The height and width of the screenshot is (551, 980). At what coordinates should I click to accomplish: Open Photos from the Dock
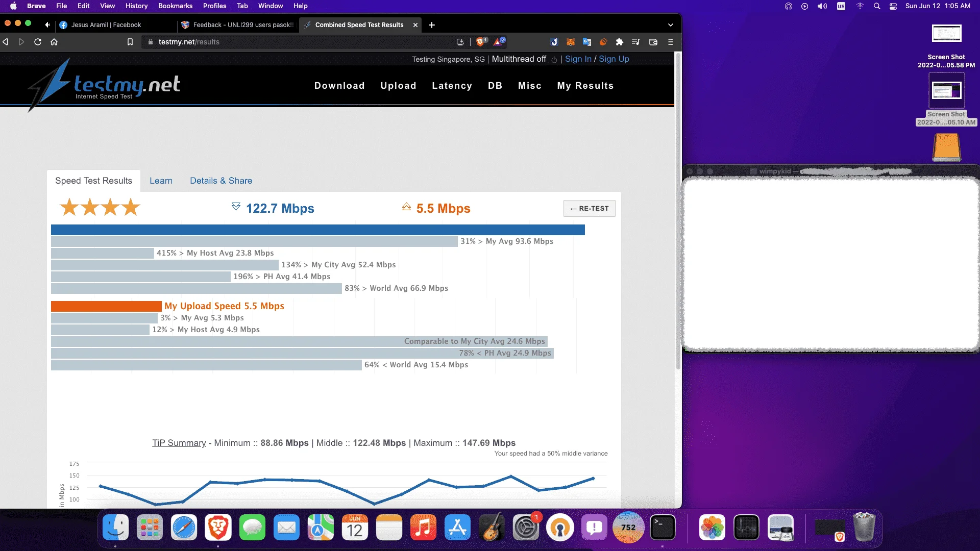coord(712,528)
